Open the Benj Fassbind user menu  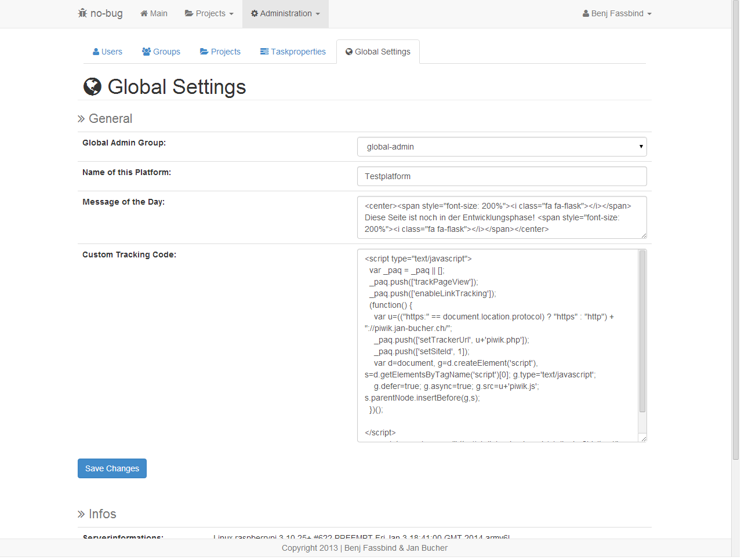[x=617, y=13]
